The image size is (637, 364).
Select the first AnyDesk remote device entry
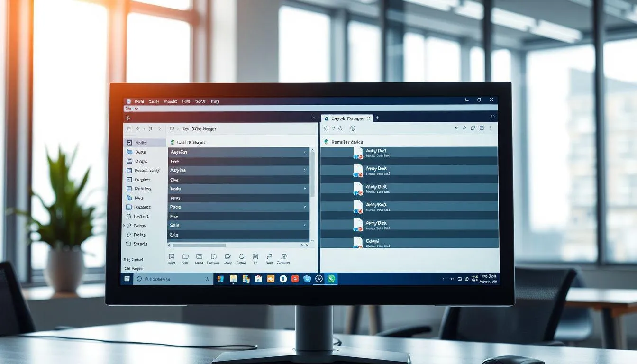[x=408, y=151]
